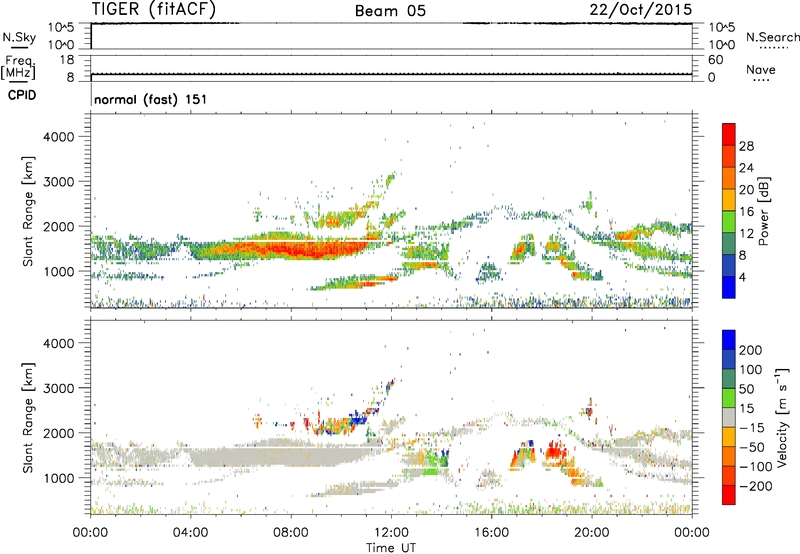Click the -100 label on the Velocity color bar

[x=756, y=467]
